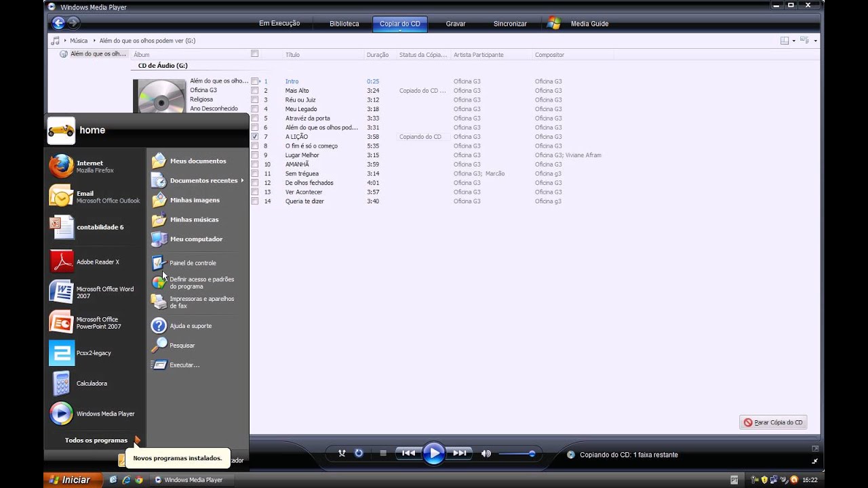The image size is (868, 488).
Task: Select the album in the navigation tree
Action: coord(98,54)
